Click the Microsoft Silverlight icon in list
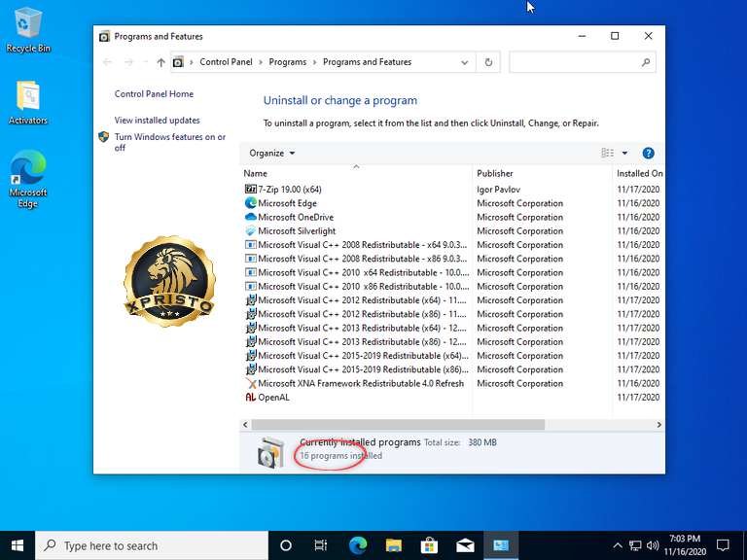 251,230
